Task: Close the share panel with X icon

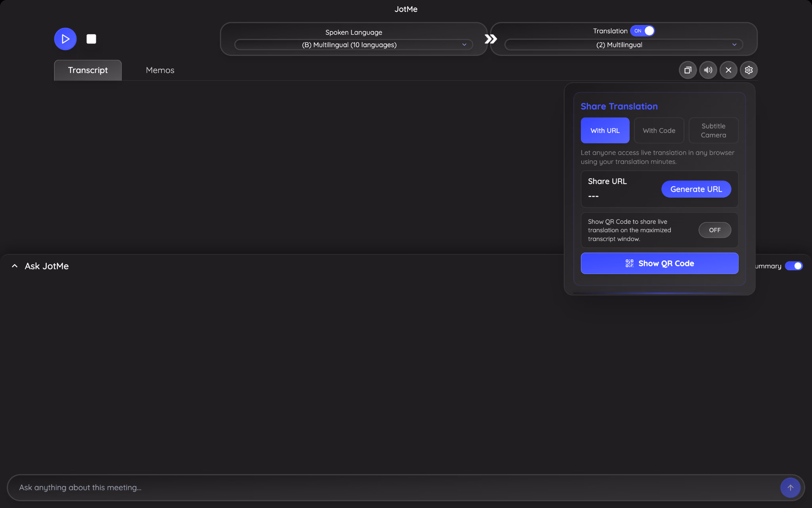Action: coord(728,70)
